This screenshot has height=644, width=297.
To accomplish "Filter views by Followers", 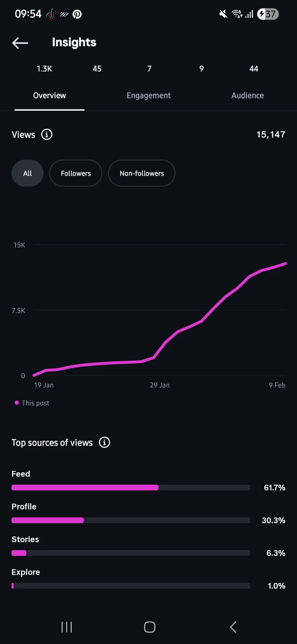I will tap(76, 173).
